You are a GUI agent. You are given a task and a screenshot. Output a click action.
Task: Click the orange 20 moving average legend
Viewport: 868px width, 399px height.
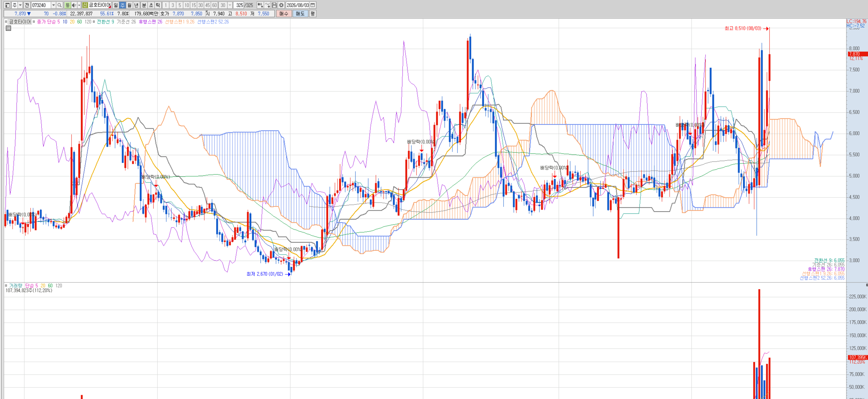pos(72,21)
